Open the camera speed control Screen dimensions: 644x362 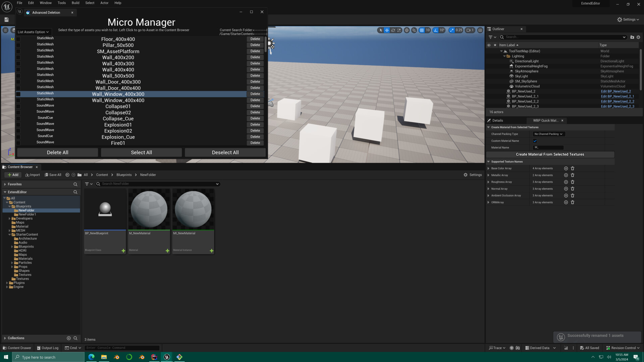[x=469, y=30]
